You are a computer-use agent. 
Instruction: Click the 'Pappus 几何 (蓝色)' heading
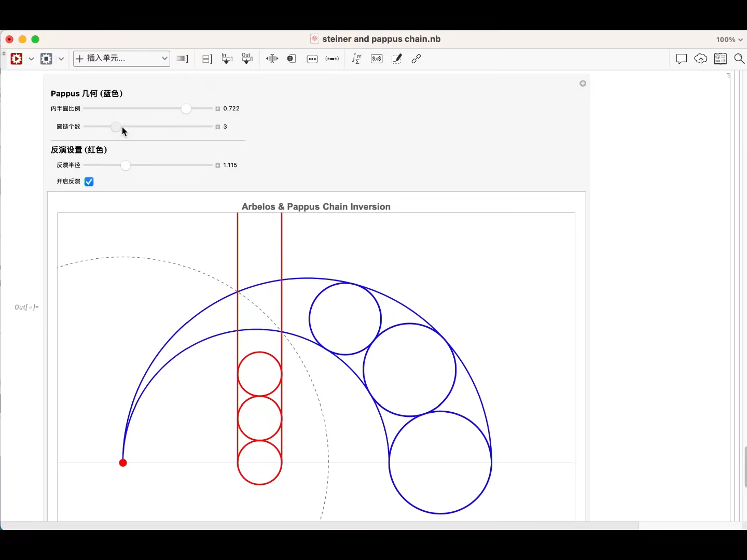pyautogui.click(x=87, y=94)
